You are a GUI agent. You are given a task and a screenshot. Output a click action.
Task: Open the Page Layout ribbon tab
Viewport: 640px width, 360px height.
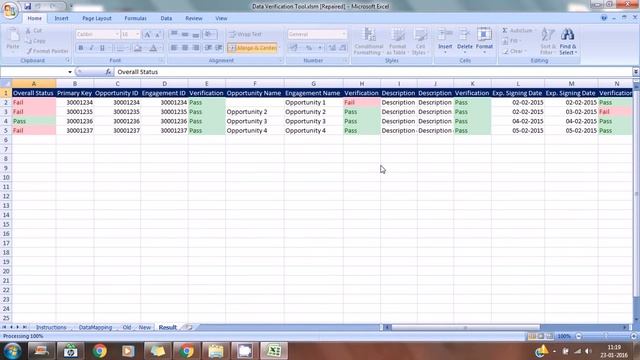[x=97, y=18]
